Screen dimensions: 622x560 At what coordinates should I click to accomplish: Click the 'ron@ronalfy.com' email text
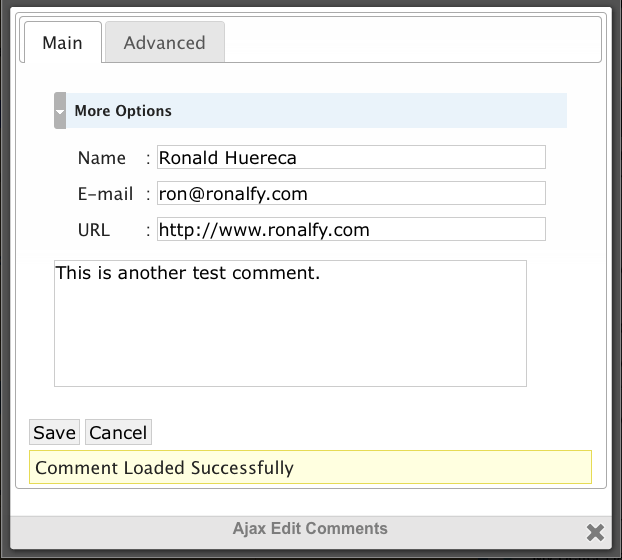(x=233, y=194)
